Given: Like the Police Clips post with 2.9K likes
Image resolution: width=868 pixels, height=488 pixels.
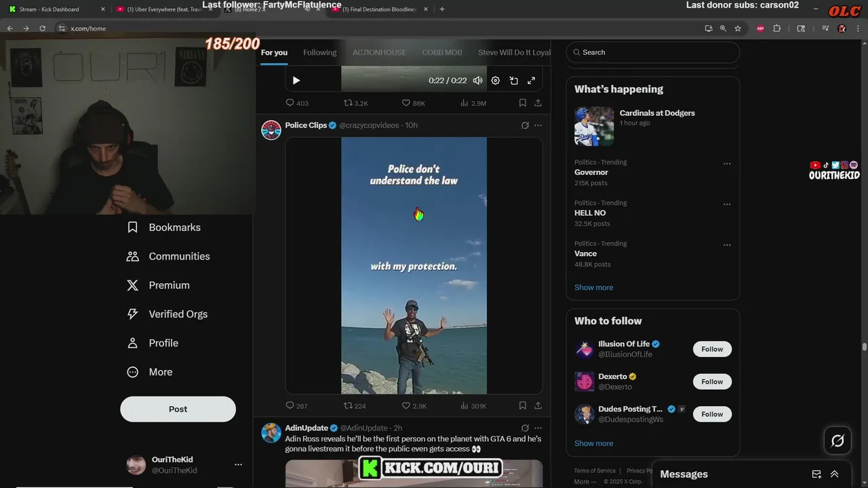Looking at the screenshot, I should tap(414, 405).
